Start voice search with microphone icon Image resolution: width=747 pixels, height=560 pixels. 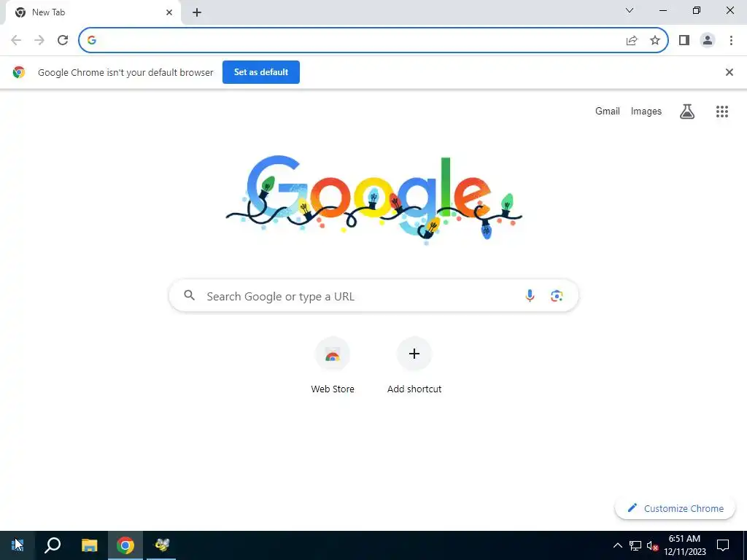[x=530, y=296]
